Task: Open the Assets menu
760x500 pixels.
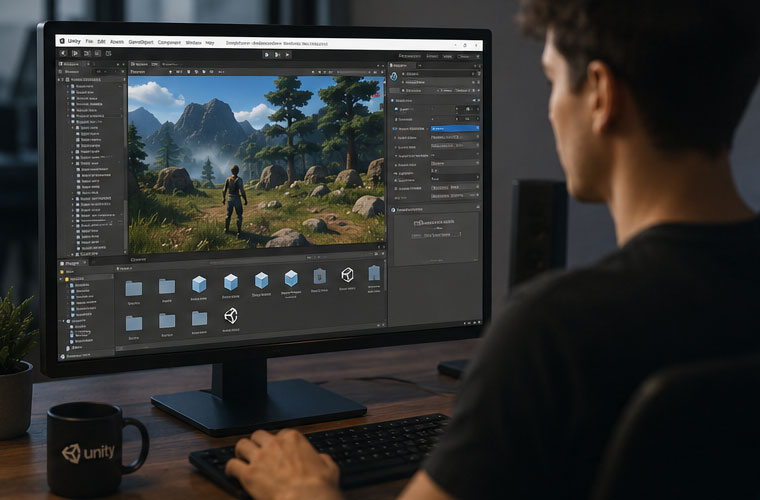Action: point(117,42)
